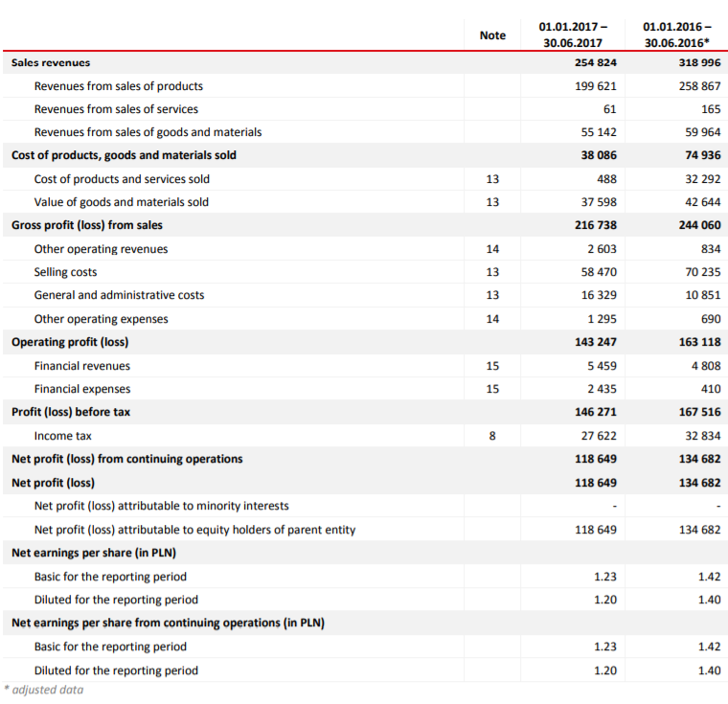Screen dimensions: 728x704
Task: Select the 01.01.2016 – 30.06.2016 column header
Action: [x=676, y=34]
